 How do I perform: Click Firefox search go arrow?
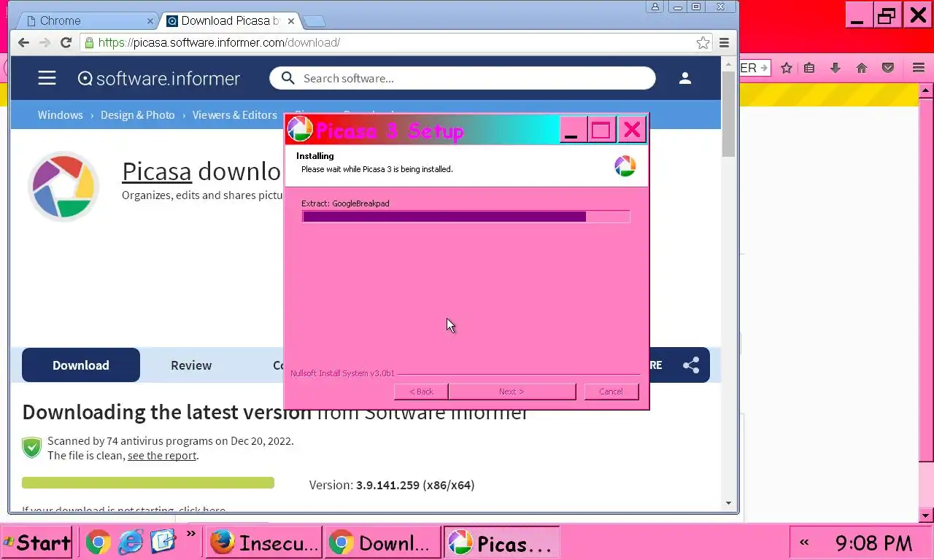[x=763, y=68]
